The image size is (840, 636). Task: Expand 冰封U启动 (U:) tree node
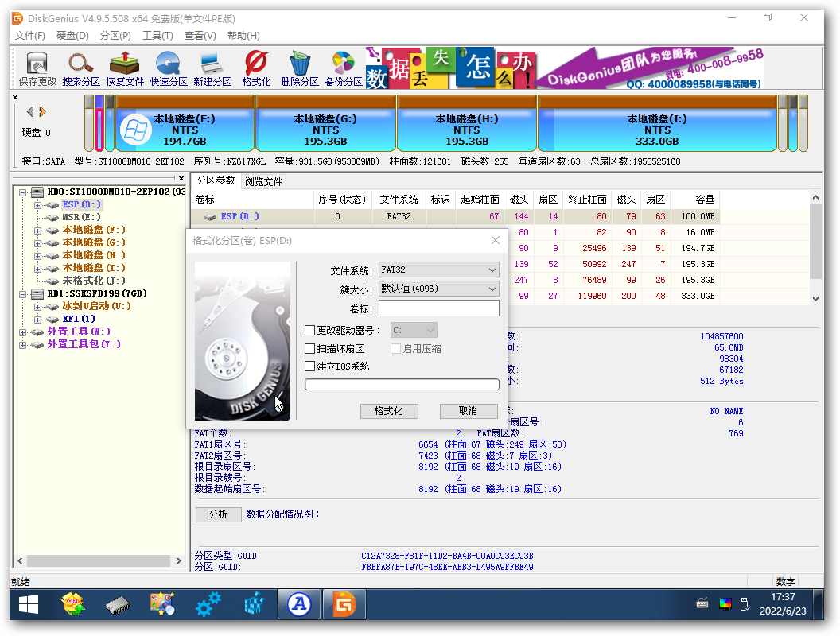[37, 307]
